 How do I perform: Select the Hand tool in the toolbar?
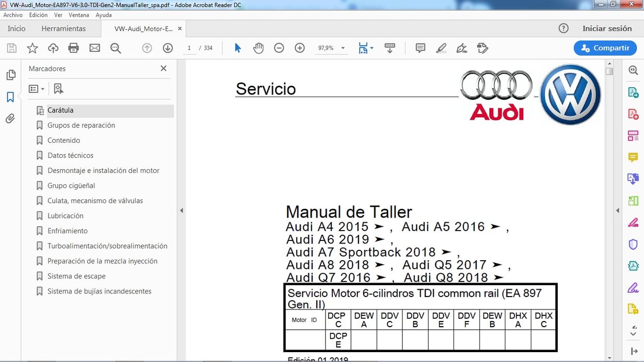tap(258, 48)
